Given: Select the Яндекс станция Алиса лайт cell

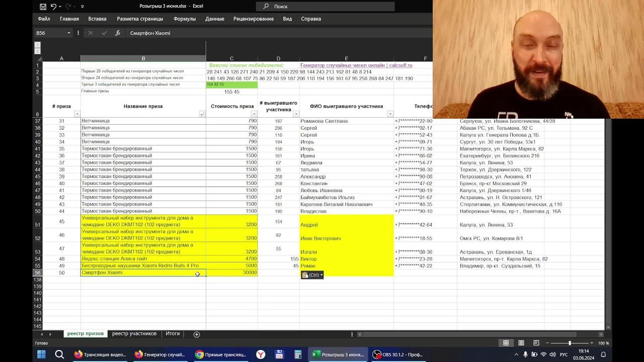Looking at the screenshot, I should pyautogui.click(x=143, y=259).
